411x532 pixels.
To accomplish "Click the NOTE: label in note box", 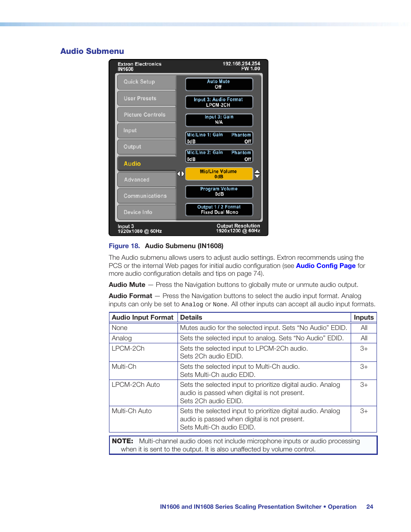I will (122, 441).
